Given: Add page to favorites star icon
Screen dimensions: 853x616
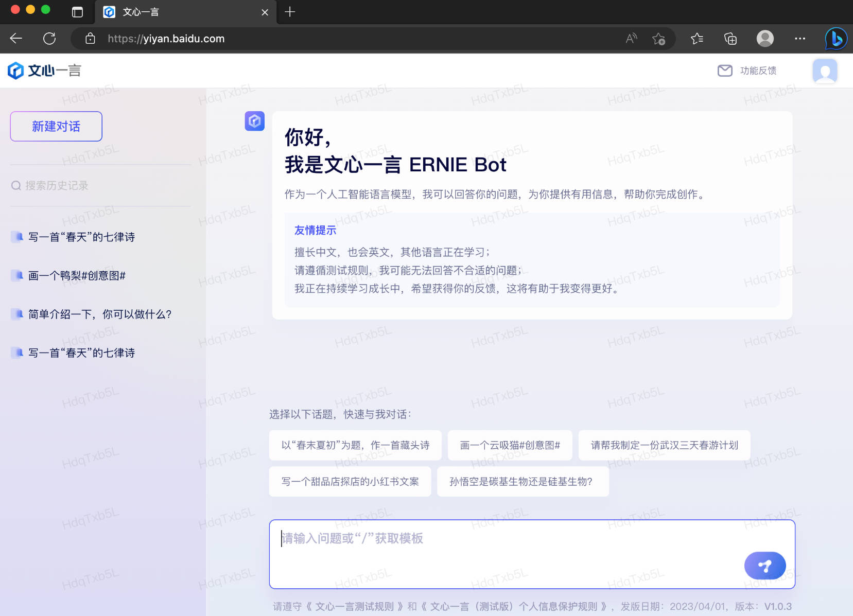Looking at the screenshot, I should click(x=658, y=39).
